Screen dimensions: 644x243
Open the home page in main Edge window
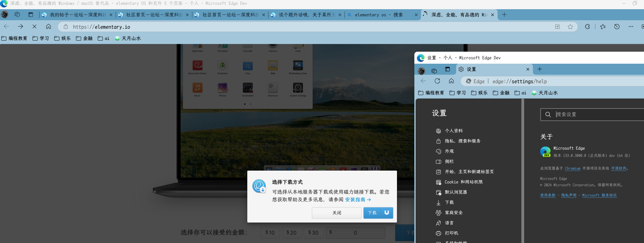click(x=49, y=27)
